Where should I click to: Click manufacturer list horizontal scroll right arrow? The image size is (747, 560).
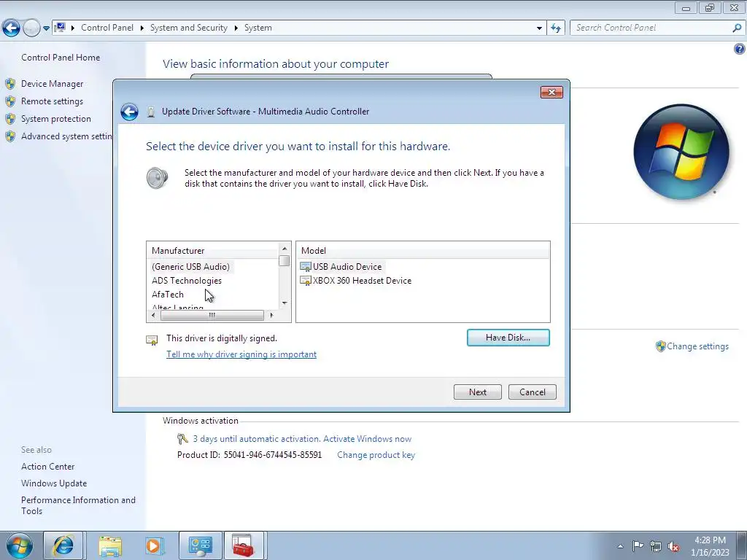[x=271, y=315]
